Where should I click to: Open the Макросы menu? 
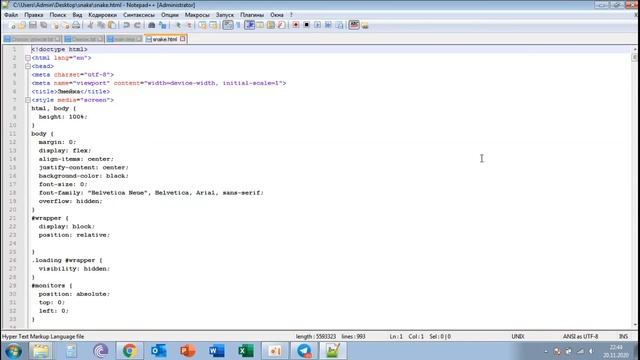click(197, 15)
